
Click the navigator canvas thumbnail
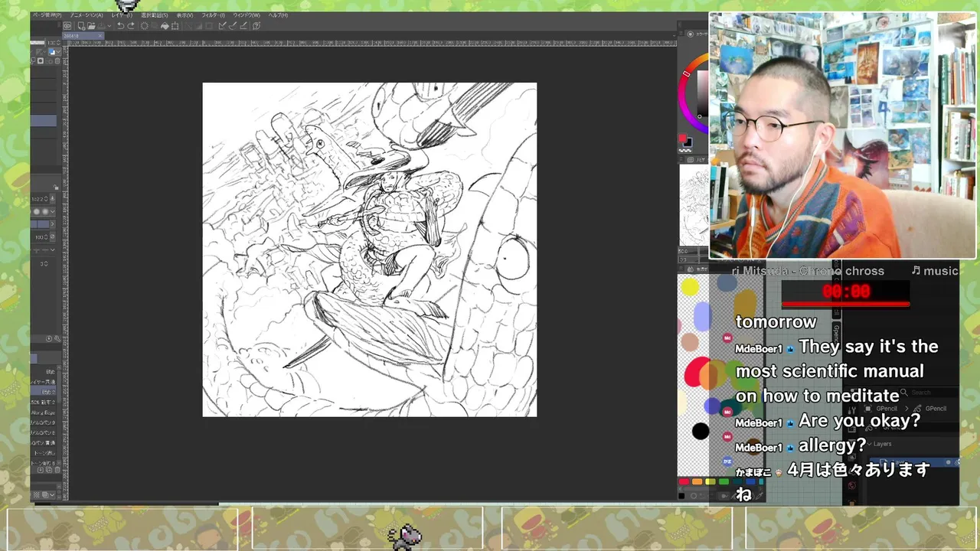(694, 205)
